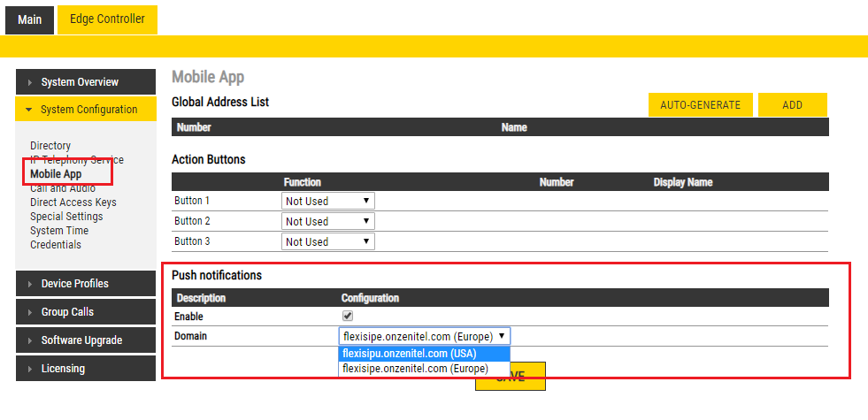Image resolution: width=868 pixels, height=420 pixels.
Task: Open the Credentials page
Action: (x=56, y=245)
